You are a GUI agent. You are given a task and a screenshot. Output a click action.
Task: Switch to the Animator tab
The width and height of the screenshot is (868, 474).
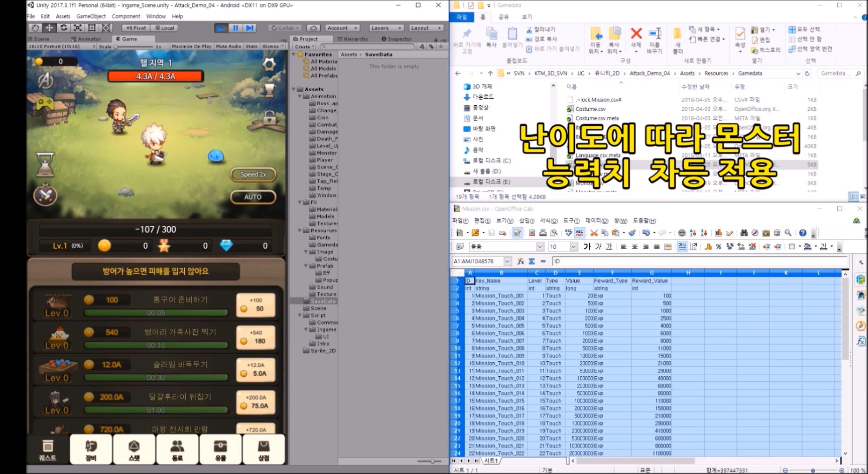86,39
